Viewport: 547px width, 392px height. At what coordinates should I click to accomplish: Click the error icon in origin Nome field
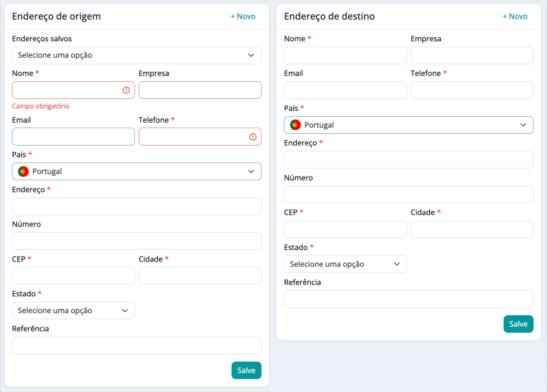tap(126, 90)
